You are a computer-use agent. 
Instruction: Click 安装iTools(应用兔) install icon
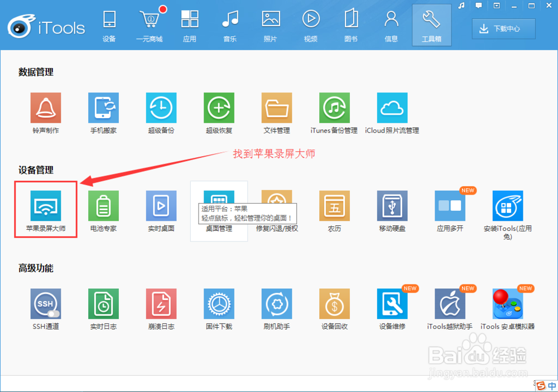pyautogui.click(x=507, y=206)
